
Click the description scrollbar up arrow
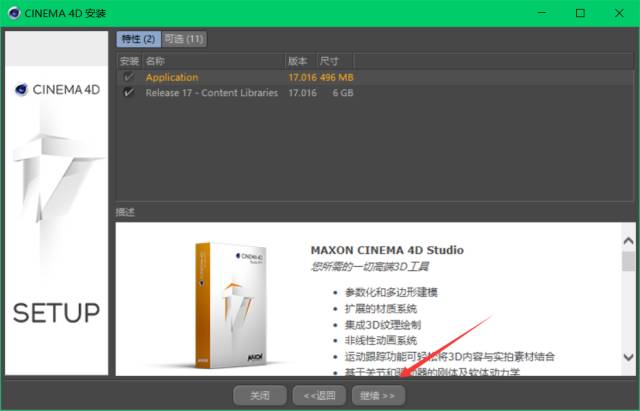tap(628, 241)
